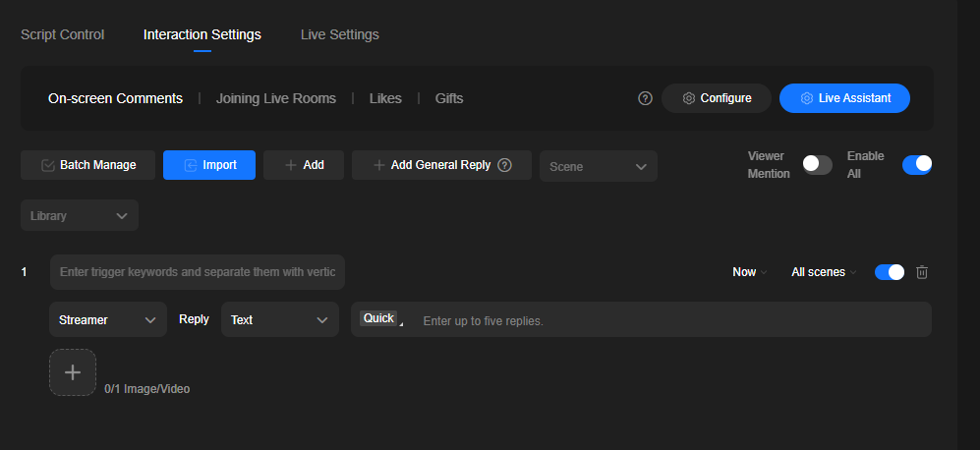Open the Text reply type dropdown
The width and height of the screenshot is (980, 450).
tap(280, 319)
